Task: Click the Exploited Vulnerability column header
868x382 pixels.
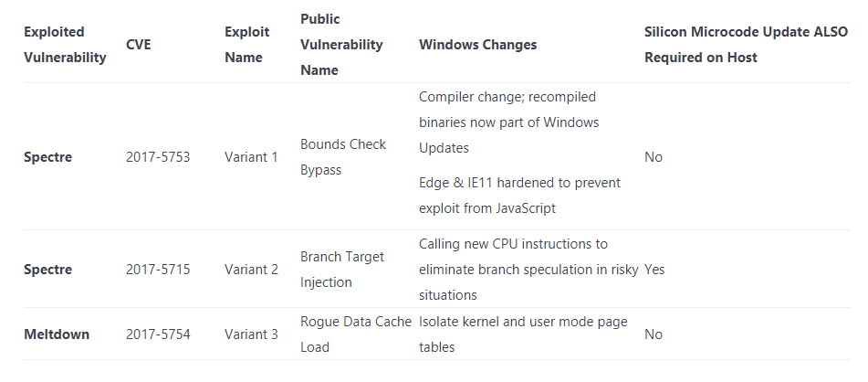Action: pos(65,45)
